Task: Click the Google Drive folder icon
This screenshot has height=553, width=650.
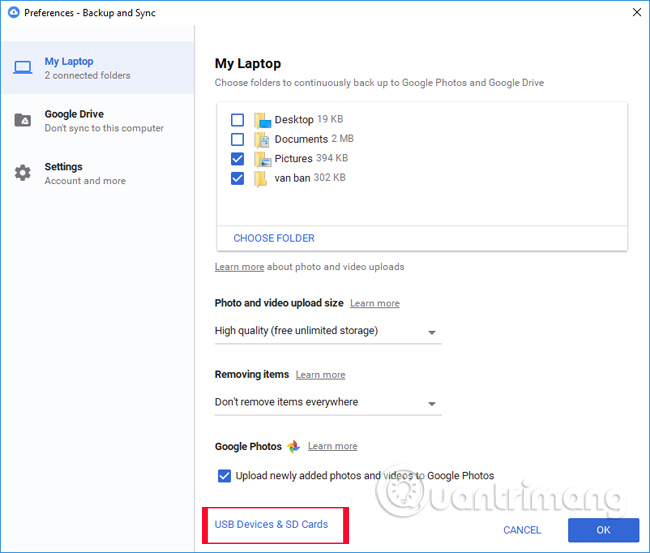Action: tap(23, 120)
